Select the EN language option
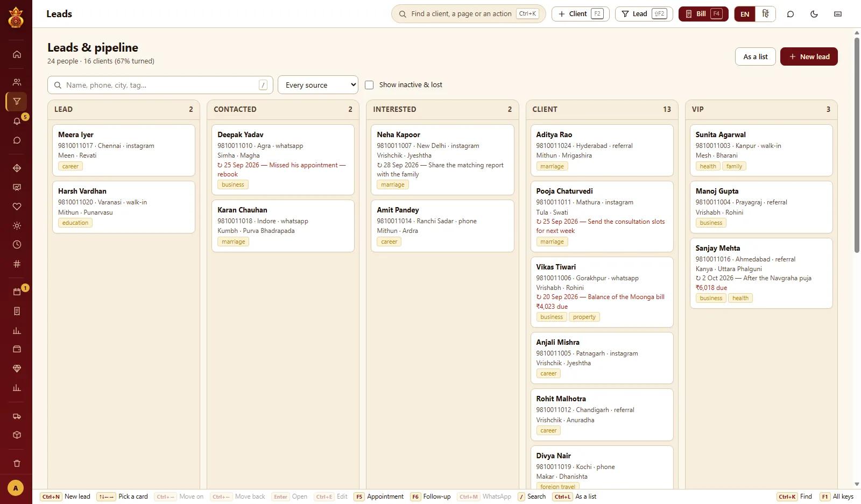 (745, 14)
